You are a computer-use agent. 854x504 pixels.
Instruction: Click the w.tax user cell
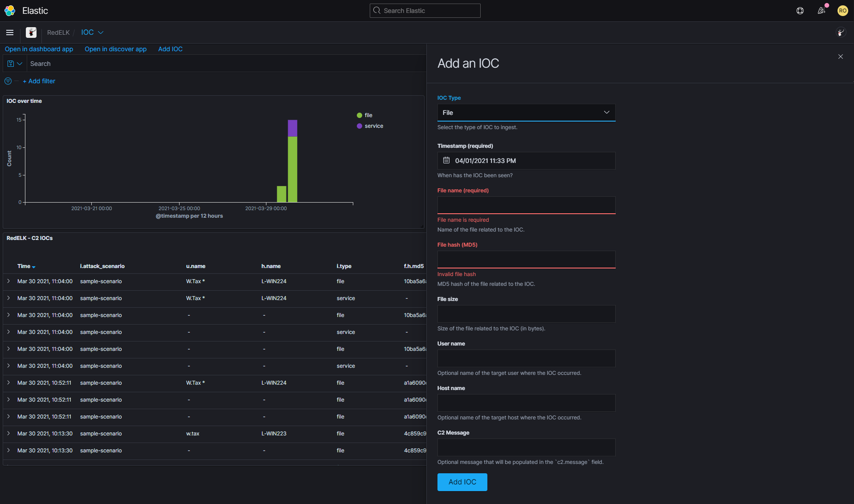coord(193,434)
